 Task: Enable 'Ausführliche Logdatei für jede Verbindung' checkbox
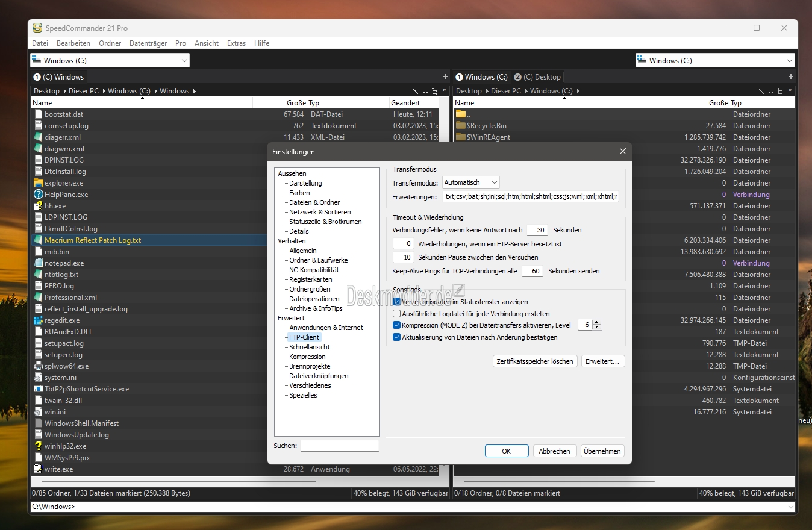(396, 314)
